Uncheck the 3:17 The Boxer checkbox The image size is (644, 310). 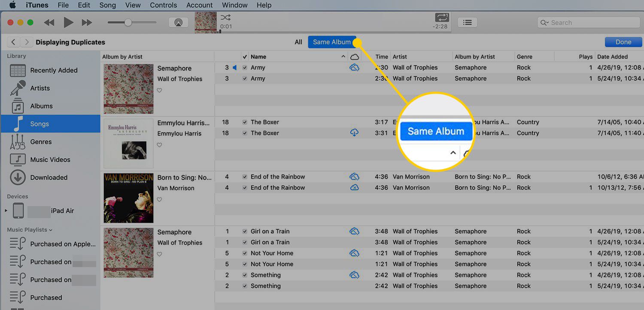point(245,122)
